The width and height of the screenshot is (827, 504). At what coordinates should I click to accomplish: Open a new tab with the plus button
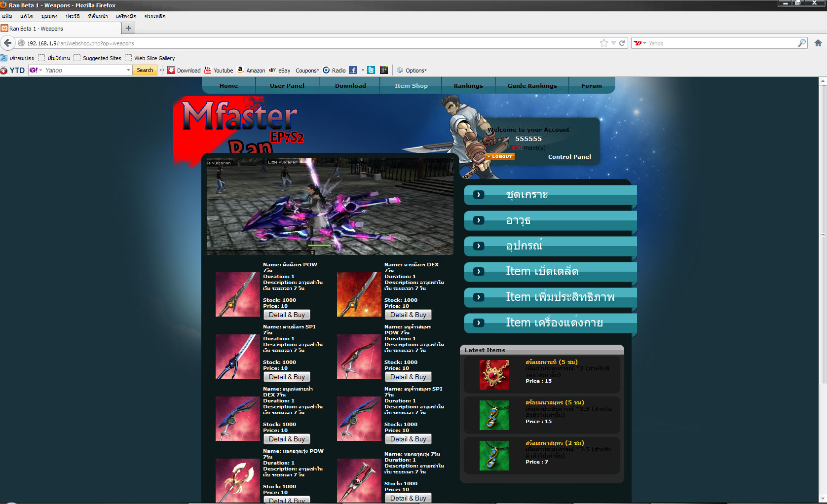click(128, 28)
